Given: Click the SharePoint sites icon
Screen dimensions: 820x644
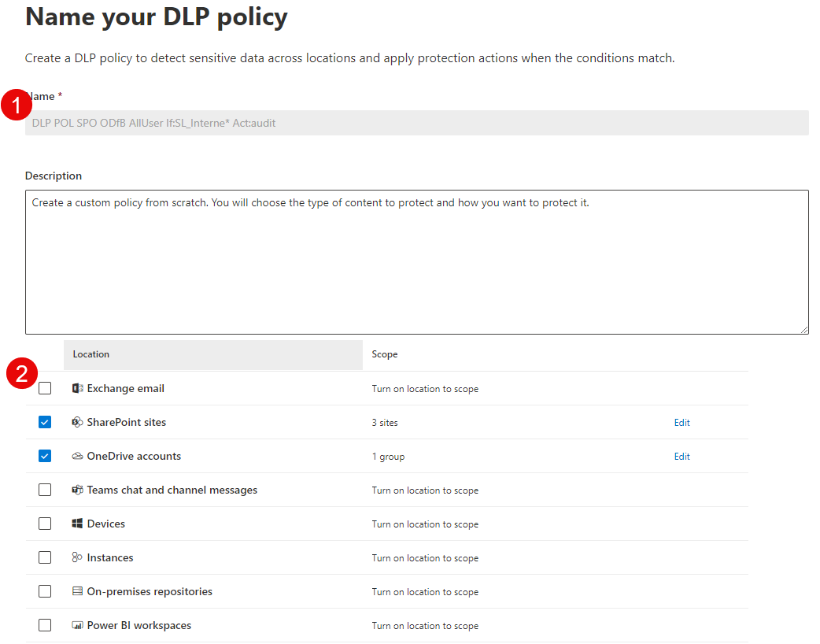Looking at the screenshot, I should (x=78, y=422).
